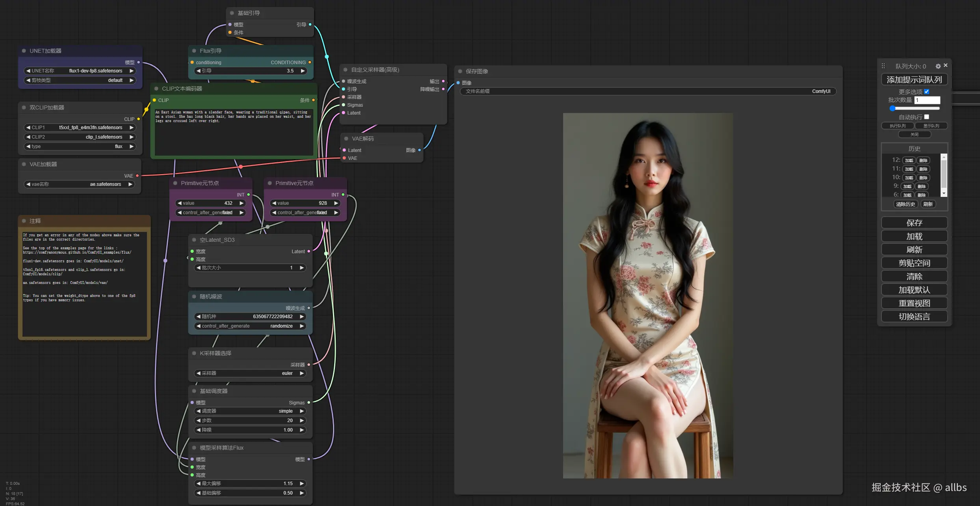This screenshot has width=980, height=506.
Task: Open the 调度器 simple dropdown
Action: coord(251,411)
